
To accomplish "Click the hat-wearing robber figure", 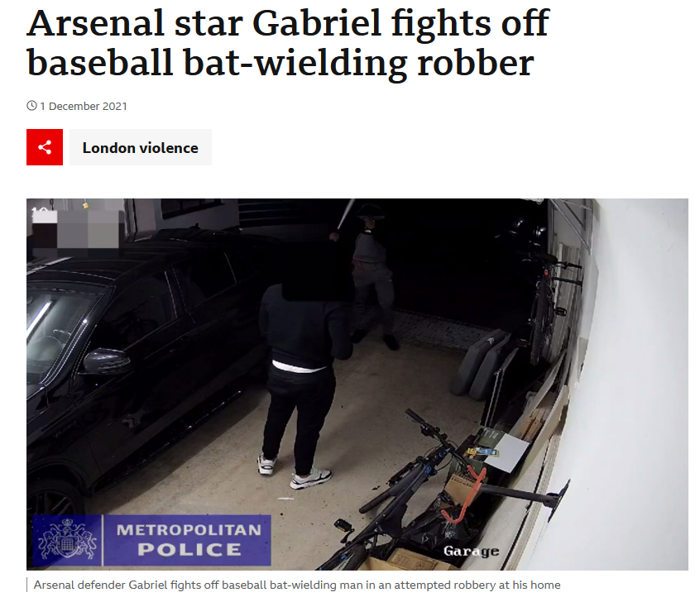I will (x=374, y=277).
